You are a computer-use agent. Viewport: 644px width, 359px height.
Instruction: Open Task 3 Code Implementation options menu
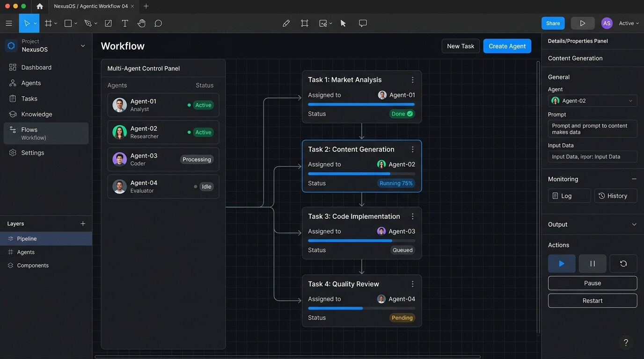(412, 216)
